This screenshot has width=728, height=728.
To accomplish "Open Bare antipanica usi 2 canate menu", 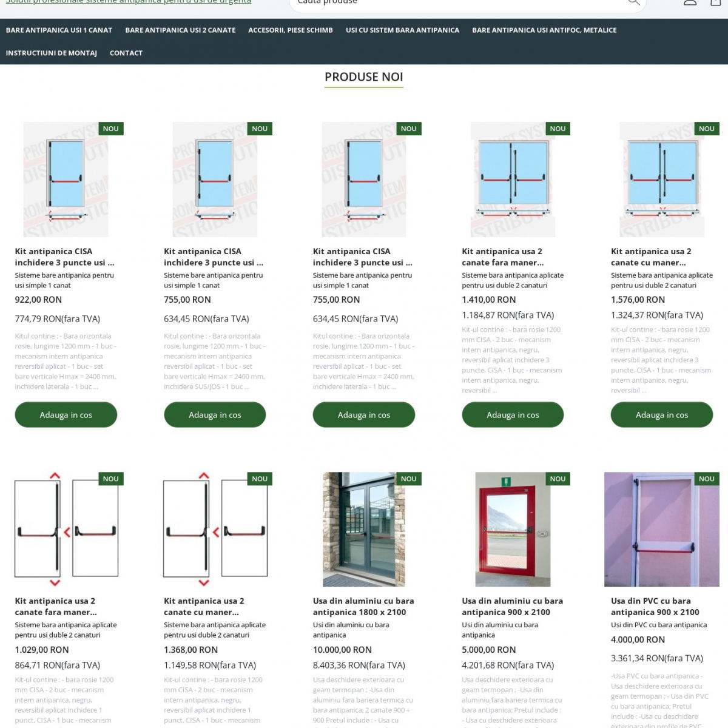I will click(x=180, y=30).
